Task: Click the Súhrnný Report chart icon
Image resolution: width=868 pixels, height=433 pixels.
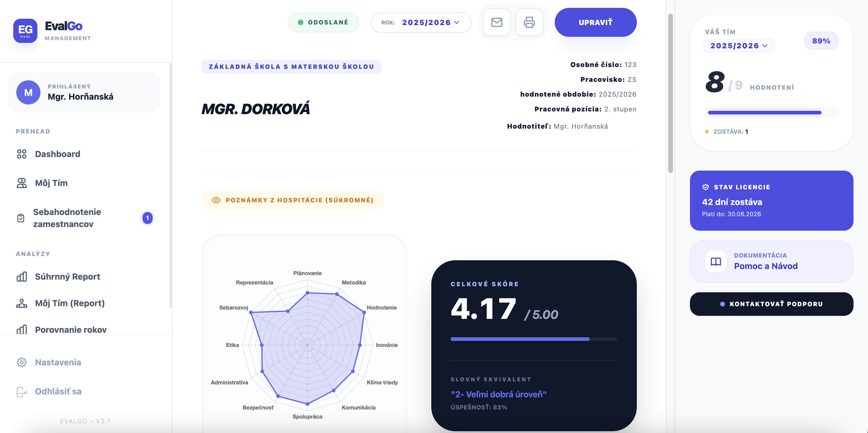Action: coord(21,277)
